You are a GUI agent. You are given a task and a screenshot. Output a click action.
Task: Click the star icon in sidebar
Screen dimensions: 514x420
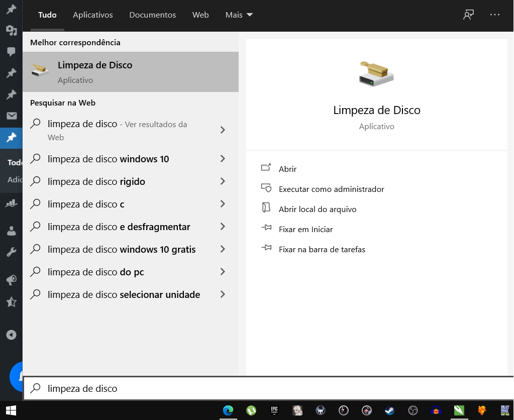coord(12,301)
